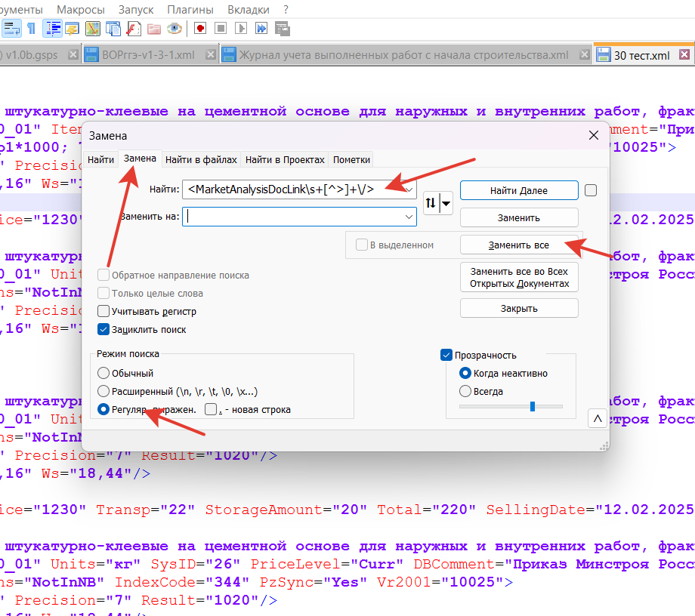Click the Закрыть button
This screenshot has height=616, width=695.
tap(519, 308)
